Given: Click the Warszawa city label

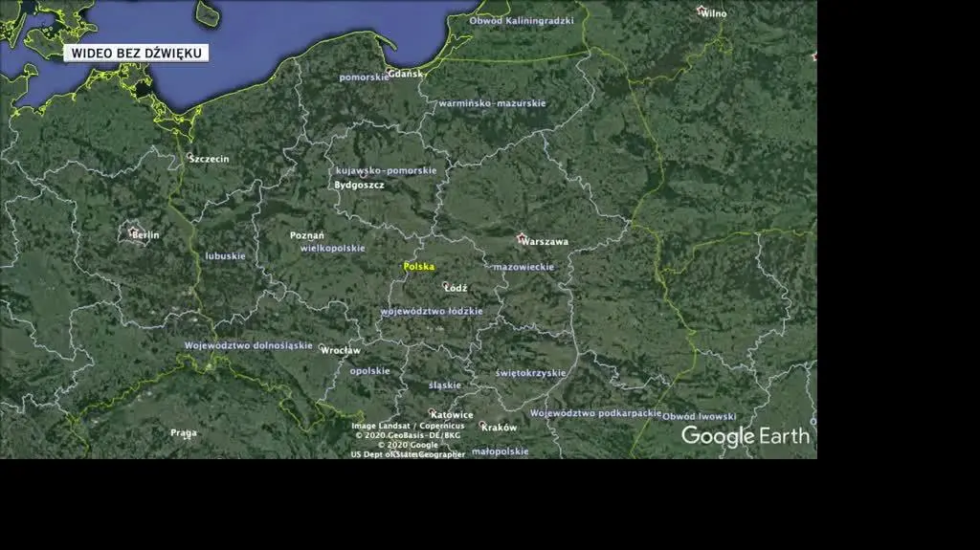Looking at the screenshot, I should [x=545, y=242].
